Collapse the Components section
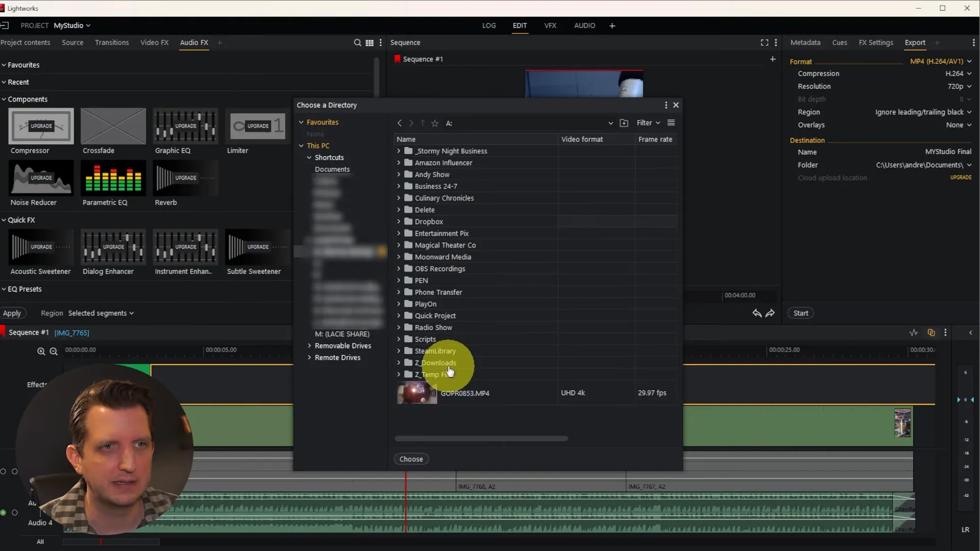The height and width of the screenshot is (551, 980). tap(4, 99)
